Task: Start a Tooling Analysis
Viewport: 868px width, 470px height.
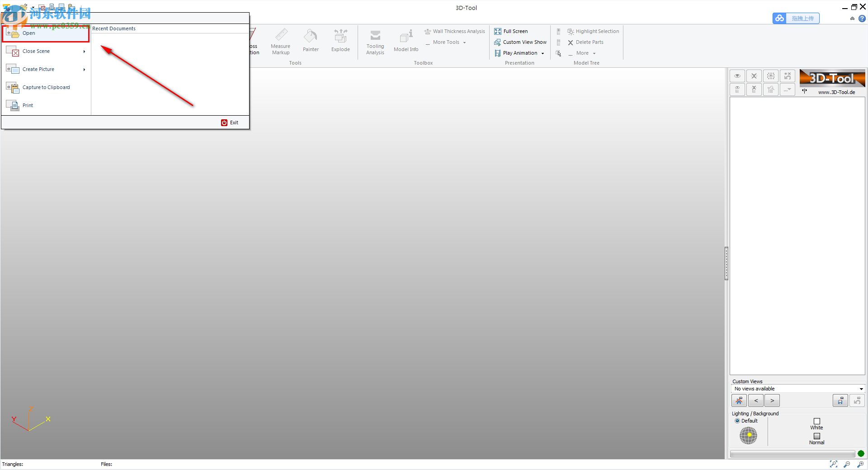Action: (375, 42)
